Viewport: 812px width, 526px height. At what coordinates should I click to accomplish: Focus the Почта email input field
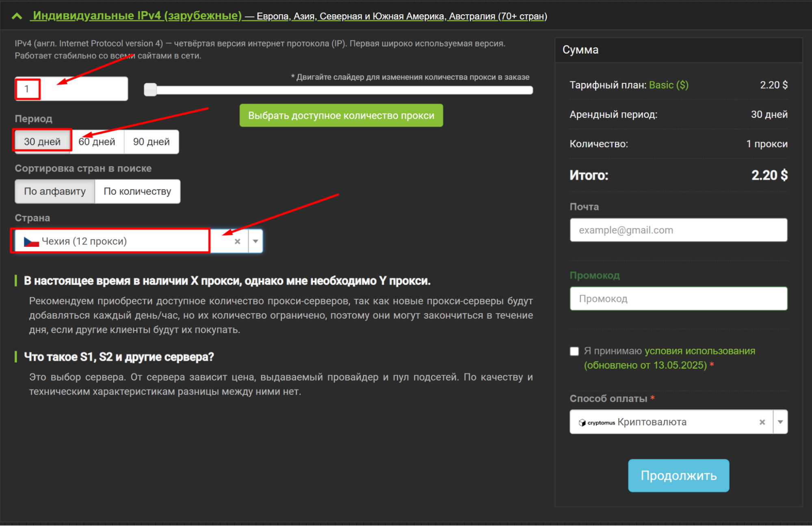[678, 230]
